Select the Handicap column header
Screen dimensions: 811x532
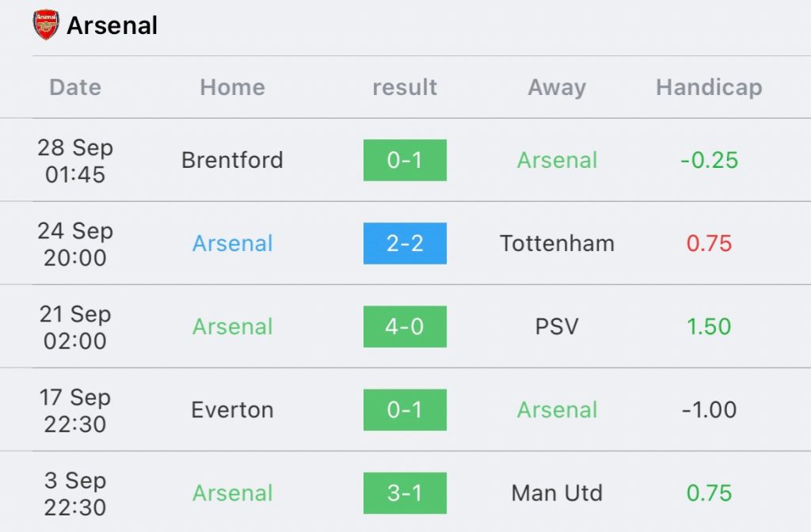709,87
